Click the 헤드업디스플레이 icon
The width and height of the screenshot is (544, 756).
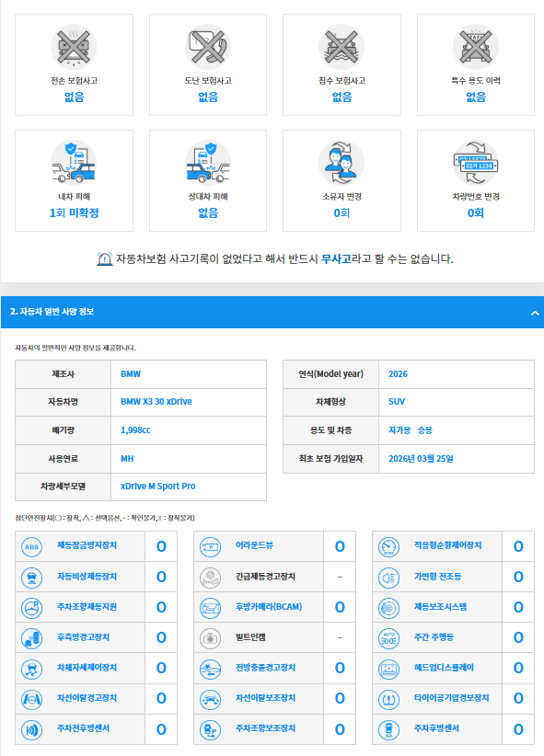pyautogui.click(x=389, y=669)
